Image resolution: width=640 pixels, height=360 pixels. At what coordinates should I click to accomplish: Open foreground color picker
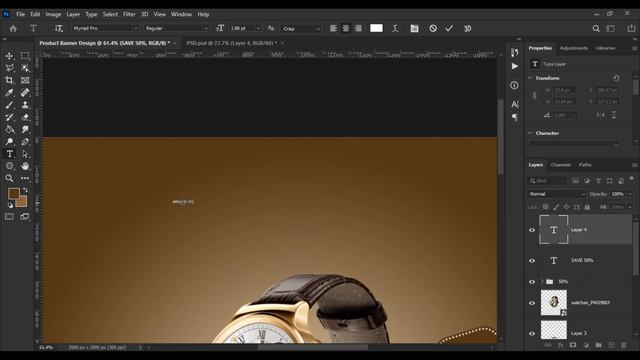pyautogui.click(x=13, y=193)
